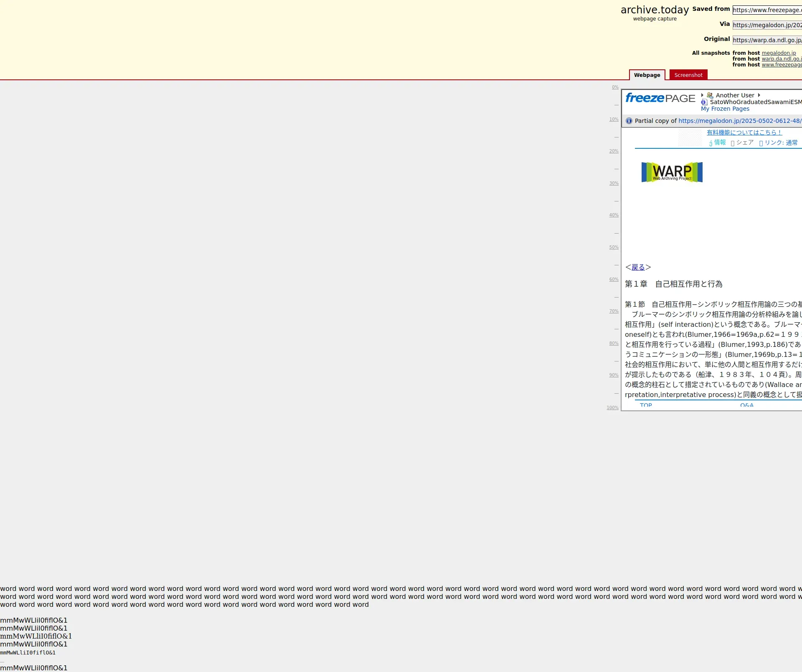Open the 戻る back link
802x672 pixels.
point(638,267)
